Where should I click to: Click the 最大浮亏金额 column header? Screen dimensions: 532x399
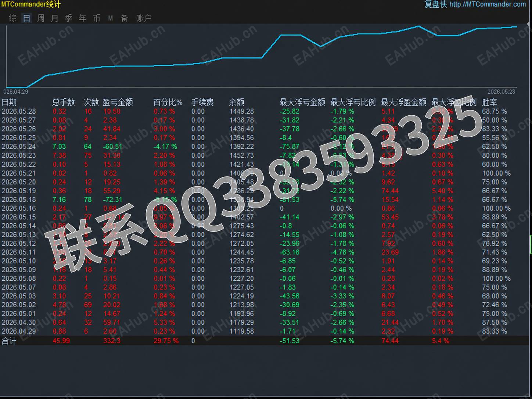coord(302,102)
